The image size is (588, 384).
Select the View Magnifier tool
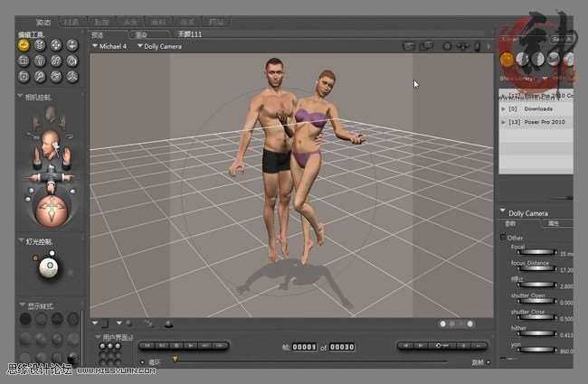point(40,77)
